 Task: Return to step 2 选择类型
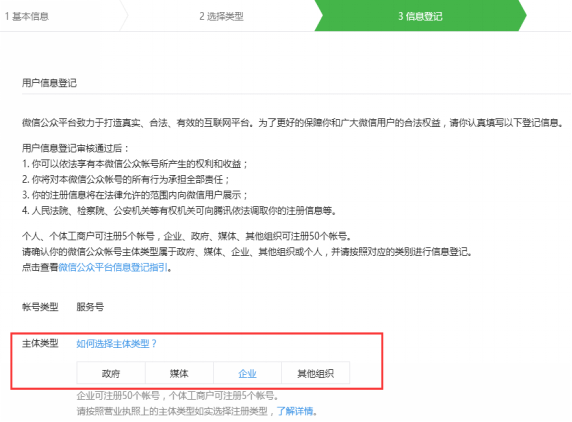coord(221,16)
